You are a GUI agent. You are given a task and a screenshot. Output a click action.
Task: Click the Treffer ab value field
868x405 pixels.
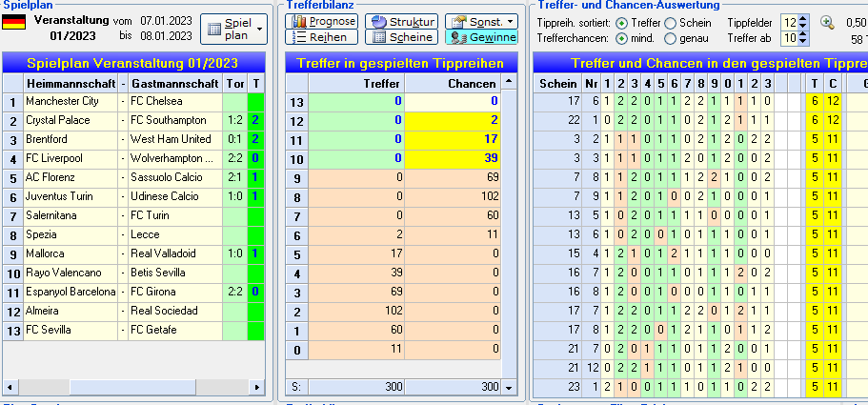pyautogui.click(x=789, y=38)
